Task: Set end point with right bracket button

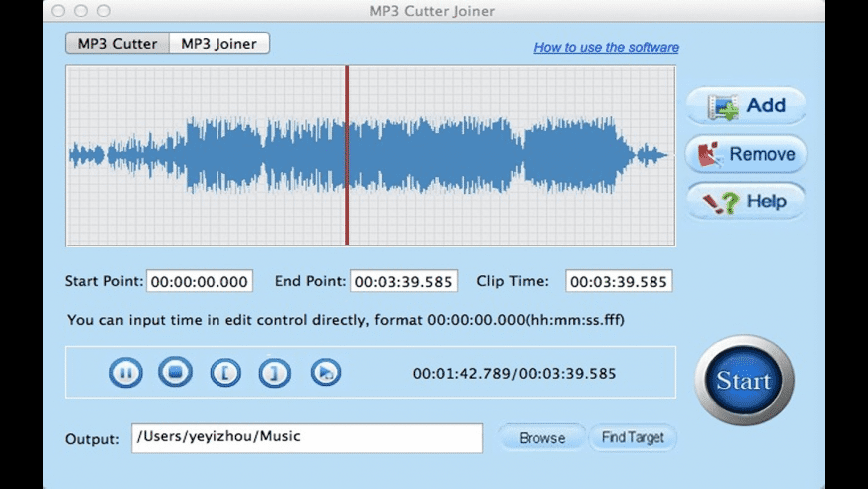Action: tap(274, 372)
